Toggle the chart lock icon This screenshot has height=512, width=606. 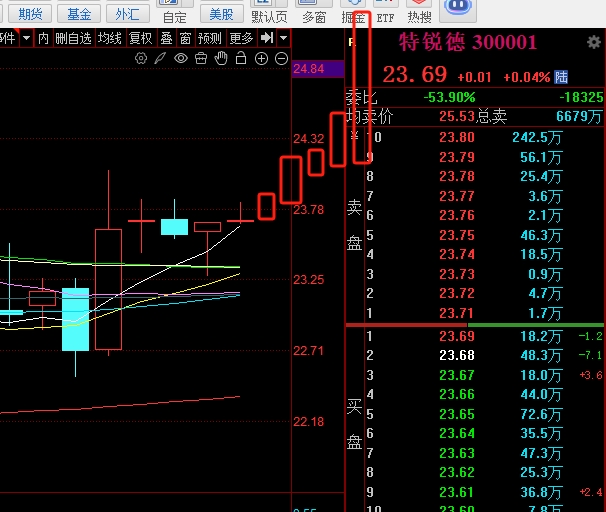click(241, 58)
